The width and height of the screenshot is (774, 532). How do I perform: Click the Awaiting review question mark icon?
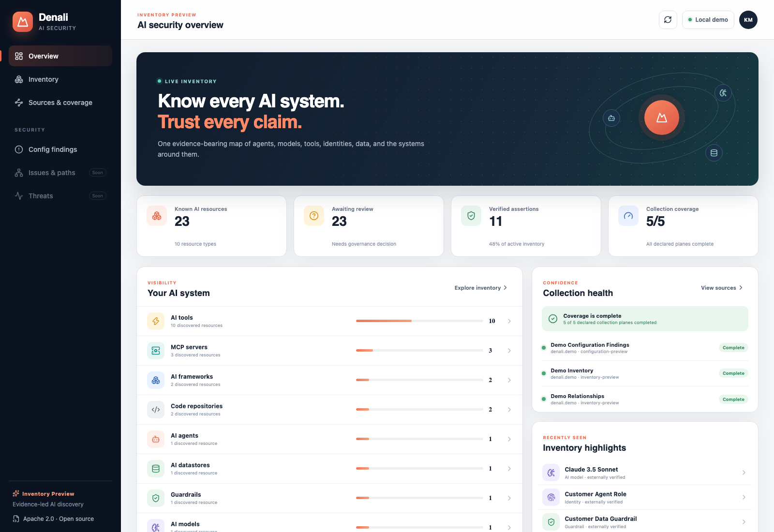(x=314, y=216)
